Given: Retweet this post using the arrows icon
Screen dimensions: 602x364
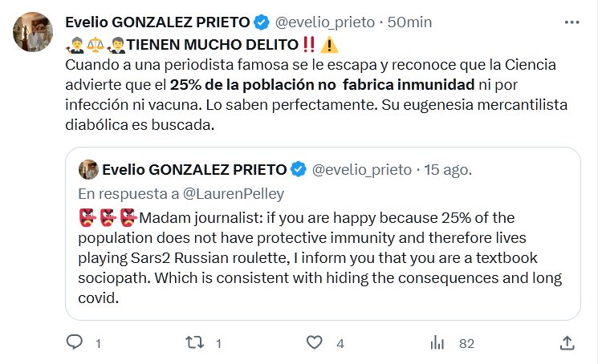Looking at the screenshot, I should pos(194,343).
